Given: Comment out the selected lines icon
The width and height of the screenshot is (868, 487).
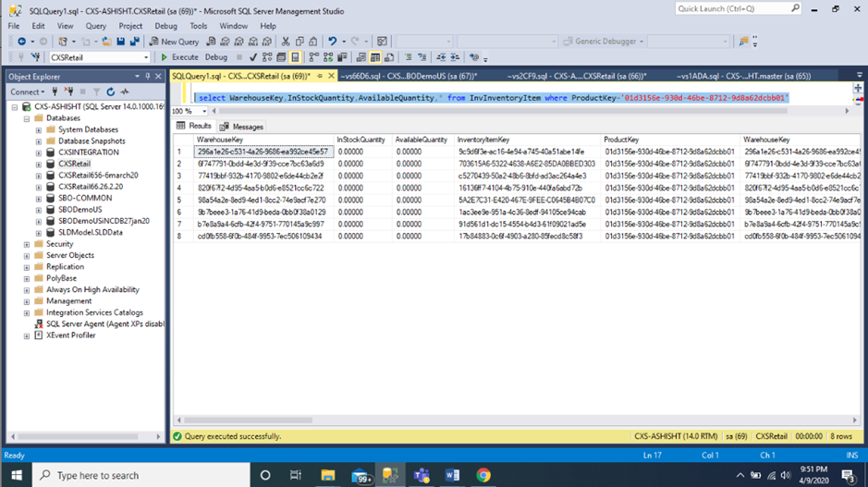Looking at the screenshot, I should (408, 57).
